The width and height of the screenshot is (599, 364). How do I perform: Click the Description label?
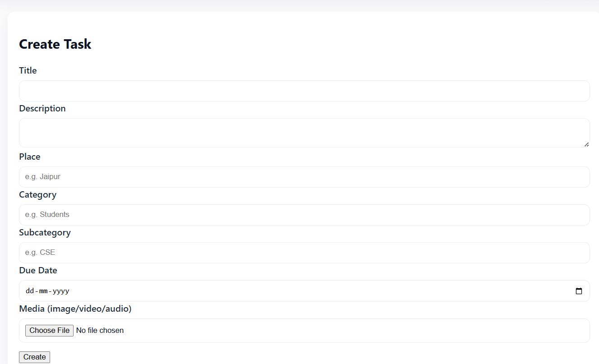(42, 108)
